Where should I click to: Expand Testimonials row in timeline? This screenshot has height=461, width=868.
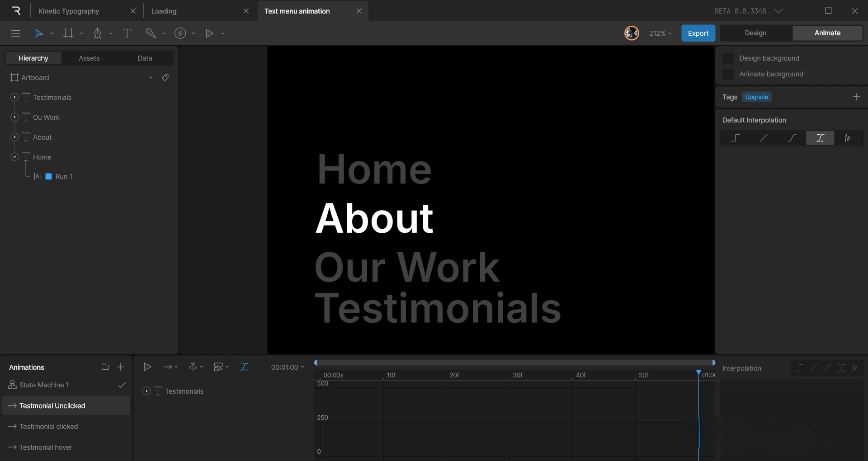tap(146, 391)
